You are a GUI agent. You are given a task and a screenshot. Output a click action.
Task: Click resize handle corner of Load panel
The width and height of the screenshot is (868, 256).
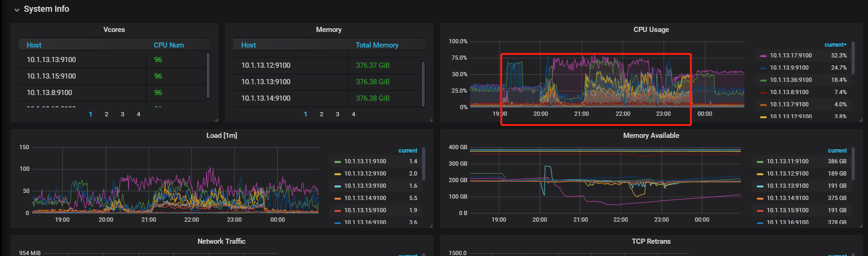(x=431, y=226)
